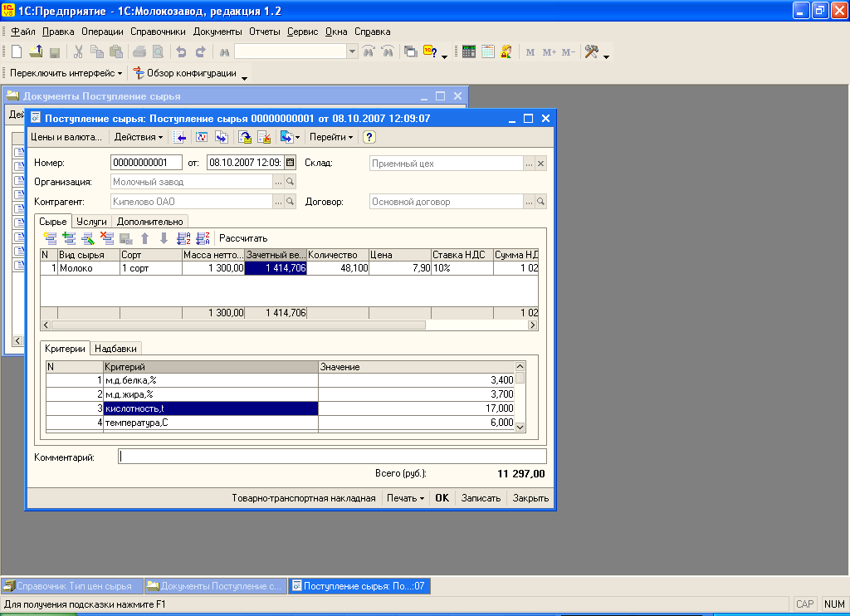The height and width of the screenshot is (616, 850).
Task: Click the sort descending Z-A icon
Action: coord(203,238)
